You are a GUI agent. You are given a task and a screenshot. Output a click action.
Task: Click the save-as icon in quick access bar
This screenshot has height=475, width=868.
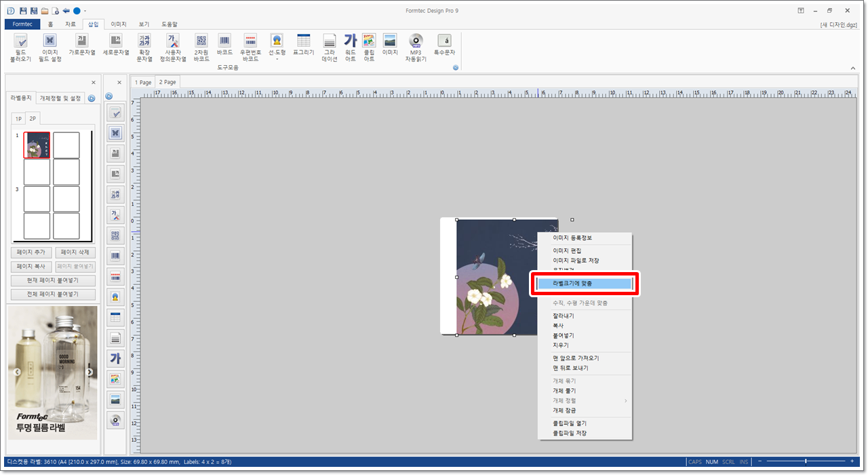coord(33,11)
